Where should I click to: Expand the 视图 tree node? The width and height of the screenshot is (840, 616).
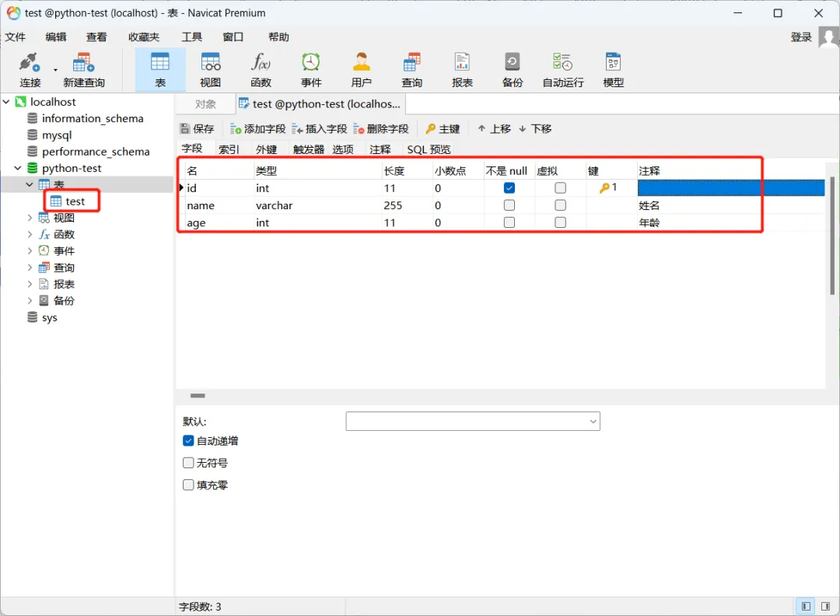(30, 218)
